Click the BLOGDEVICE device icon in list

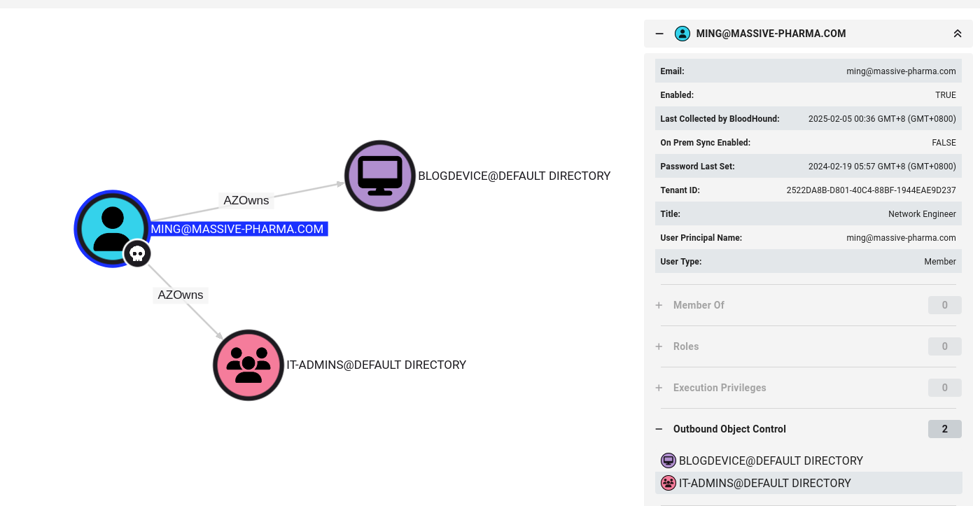668,461
